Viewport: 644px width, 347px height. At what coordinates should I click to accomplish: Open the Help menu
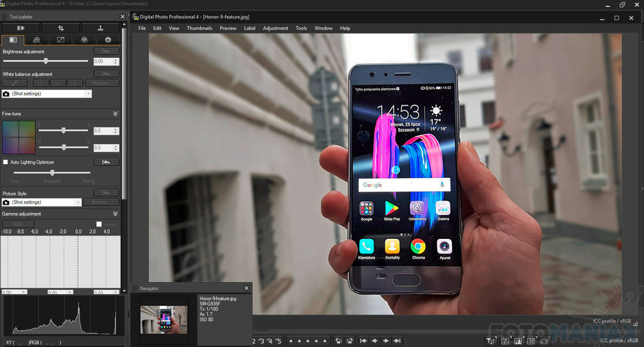click(345, 28)
